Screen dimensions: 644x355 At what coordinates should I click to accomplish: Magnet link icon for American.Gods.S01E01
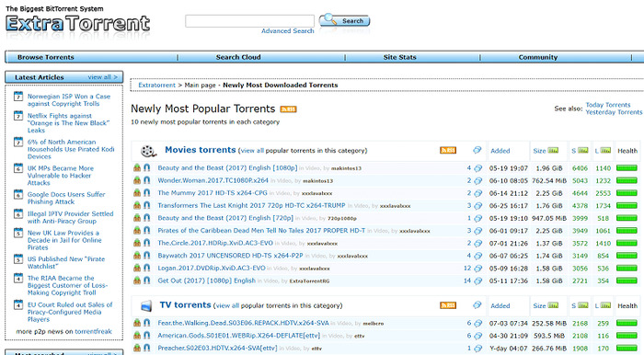146,336
